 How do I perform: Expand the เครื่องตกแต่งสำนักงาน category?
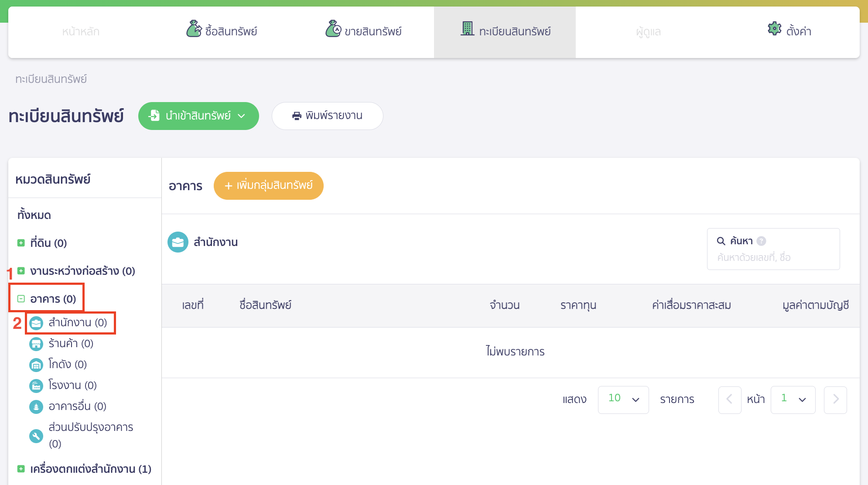(21, 469)
